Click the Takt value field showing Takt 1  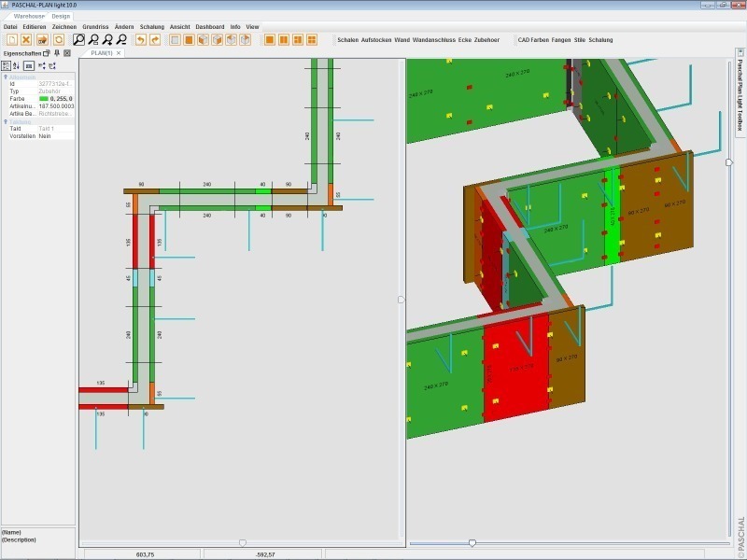(x=56, y=129)
